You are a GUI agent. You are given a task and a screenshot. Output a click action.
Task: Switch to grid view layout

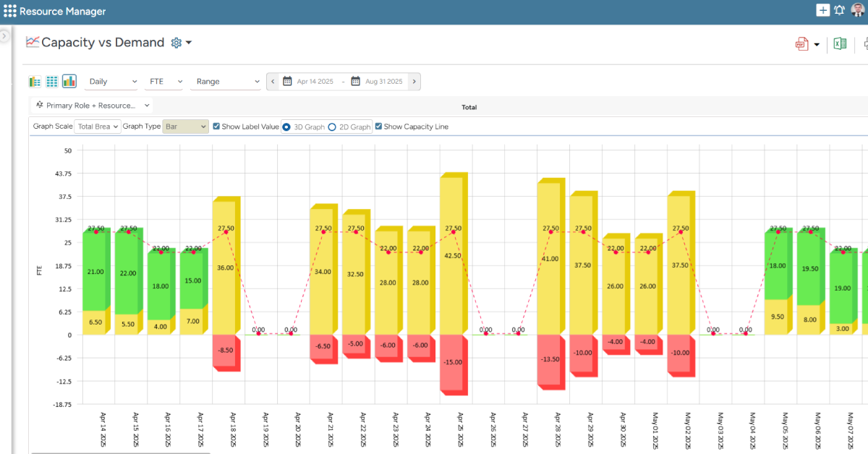51,81
